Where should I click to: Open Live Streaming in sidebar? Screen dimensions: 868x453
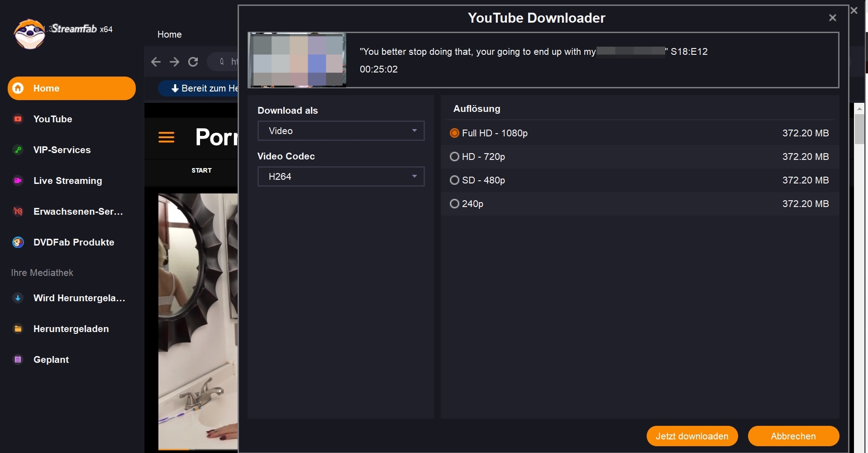pyautogui.click(x=72, y=181)
